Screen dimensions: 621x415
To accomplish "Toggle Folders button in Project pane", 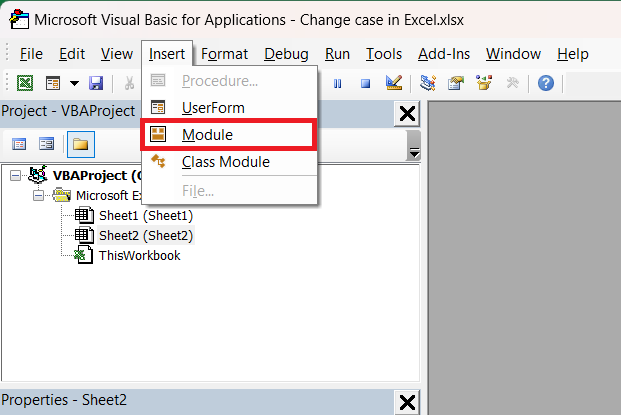I will [81, 144].
